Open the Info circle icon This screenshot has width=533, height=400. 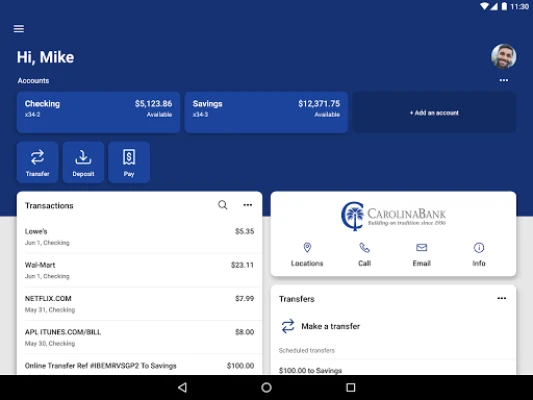tap(479, 247)
